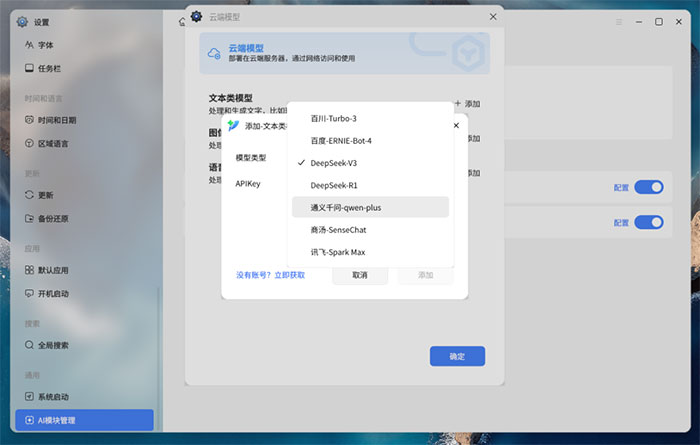700x445 pixels.
Task: Click the APIKey label
Action: (248, 183)
